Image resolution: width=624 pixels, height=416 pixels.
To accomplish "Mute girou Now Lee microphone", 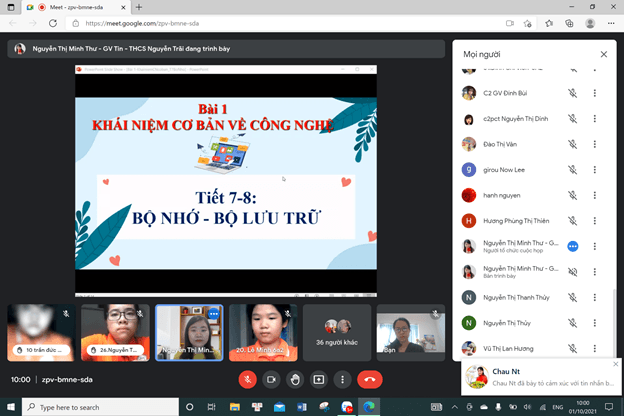I will coord(573,170).
